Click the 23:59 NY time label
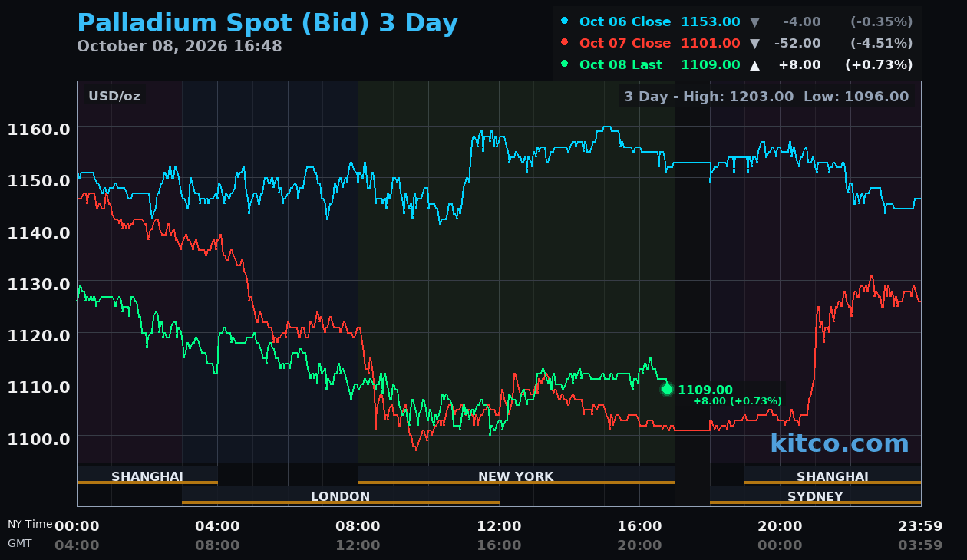967x560 pixels. point(920,526)
